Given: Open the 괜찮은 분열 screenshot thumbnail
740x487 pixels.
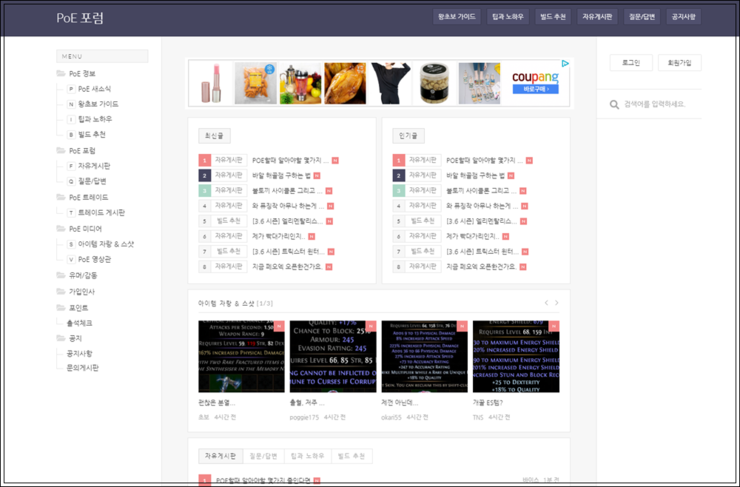Looking at the screenshot, I should [x=241, y=357].
